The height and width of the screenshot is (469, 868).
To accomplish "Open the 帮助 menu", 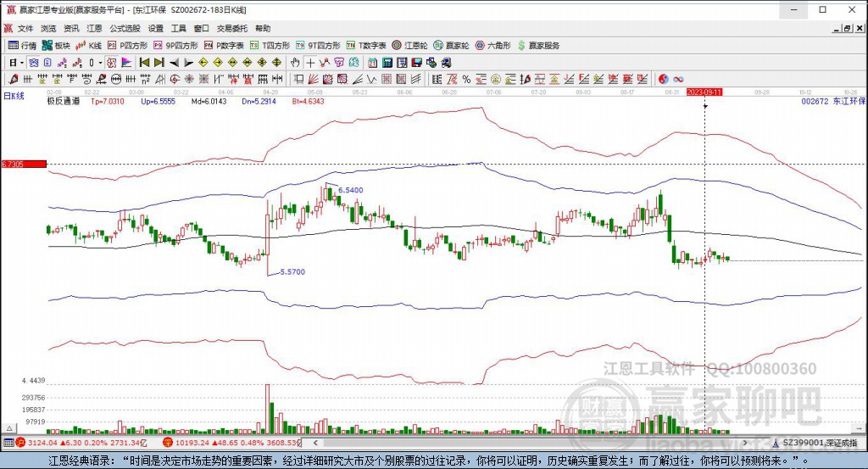I will click(x=263, y=28).
